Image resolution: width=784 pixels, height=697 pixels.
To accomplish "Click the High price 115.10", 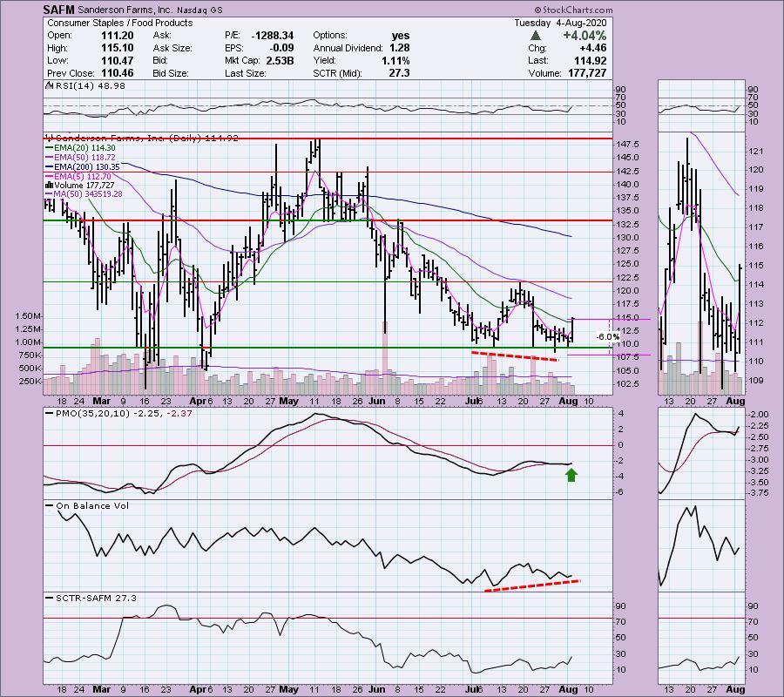I will pos(117,48).
